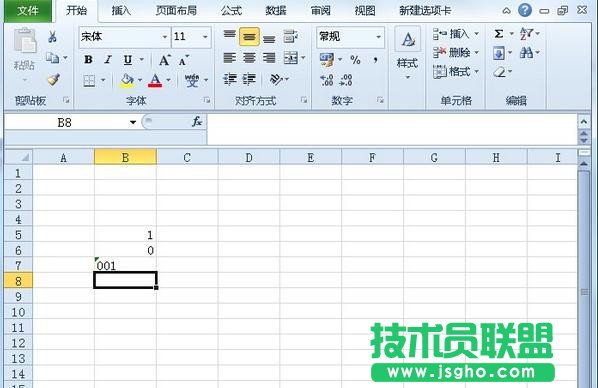Click Select All corner button
Viewport: 598px width, 388px height.
tap(18, 157)
